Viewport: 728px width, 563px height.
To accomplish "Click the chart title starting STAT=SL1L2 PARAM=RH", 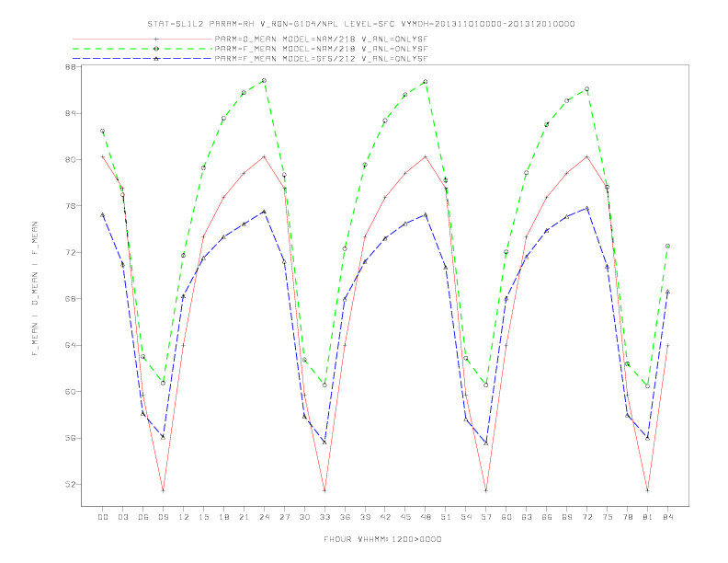I will pos(360,24).
